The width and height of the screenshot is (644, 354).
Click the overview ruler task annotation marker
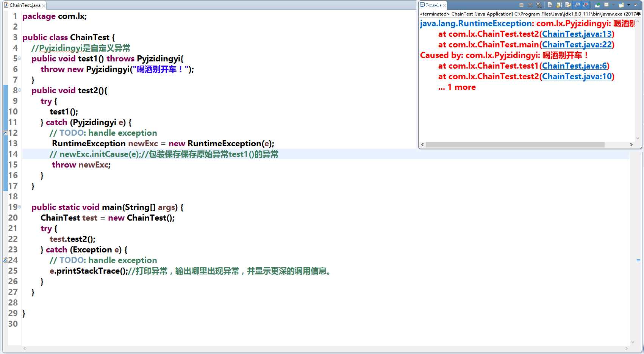click(638, 260)
